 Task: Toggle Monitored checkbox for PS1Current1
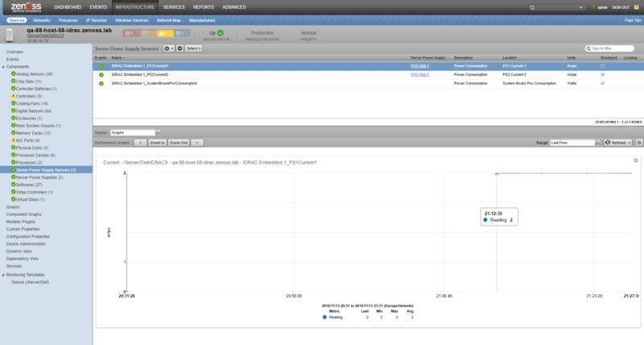pos(602,66)
